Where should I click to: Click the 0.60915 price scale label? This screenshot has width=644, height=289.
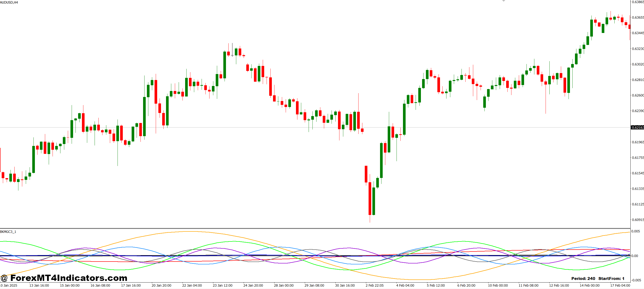click(x=638, y=220)
